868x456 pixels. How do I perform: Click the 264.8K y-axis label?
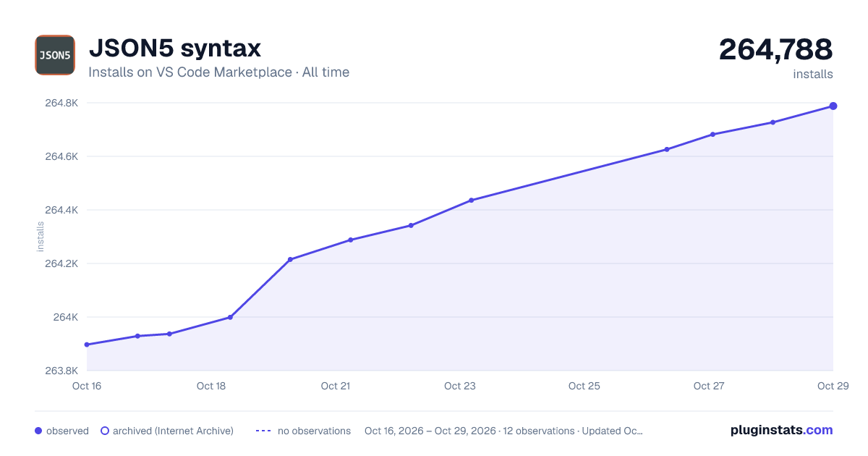click(x=61, y=103)
